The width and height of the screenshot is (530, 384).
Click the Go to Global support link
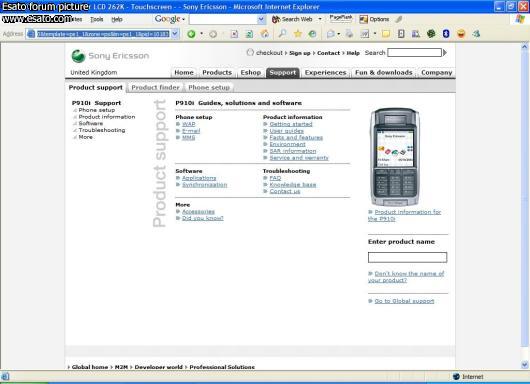tap(404, 301)
